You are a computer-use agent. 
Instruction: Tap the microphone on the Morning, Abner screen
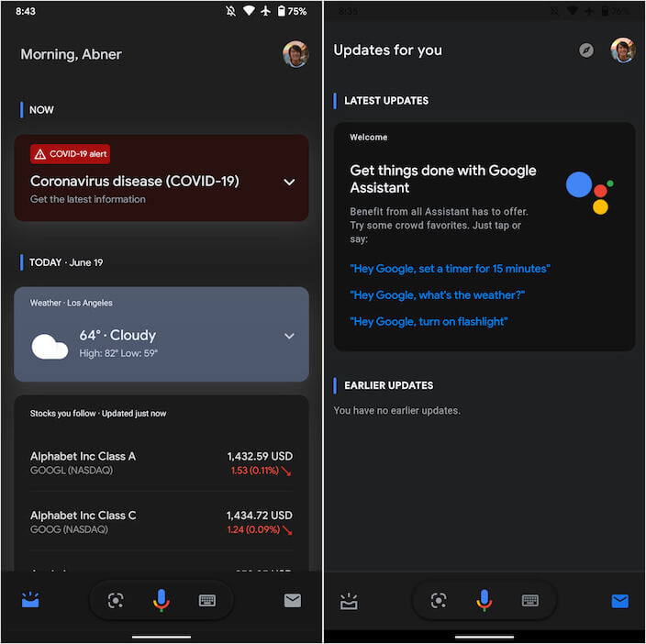pos(161,600)
